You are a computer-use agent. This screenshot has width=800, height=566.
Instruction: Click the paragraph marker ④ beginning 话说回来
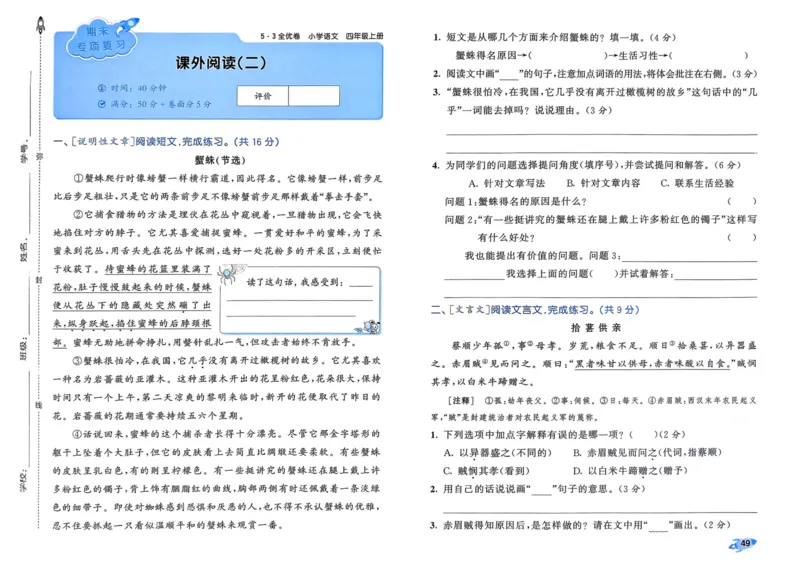79,434
